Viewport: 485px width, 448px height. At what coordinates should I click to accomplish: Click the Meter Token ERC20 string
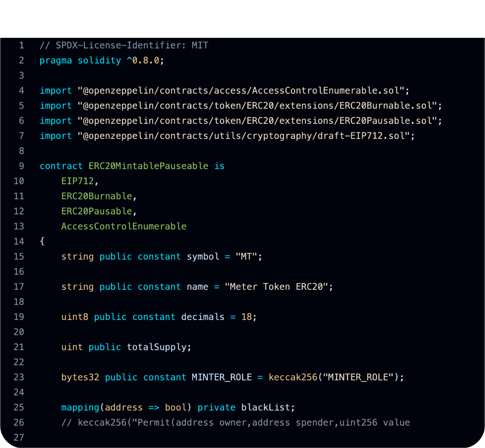click(x=277, y=286)
